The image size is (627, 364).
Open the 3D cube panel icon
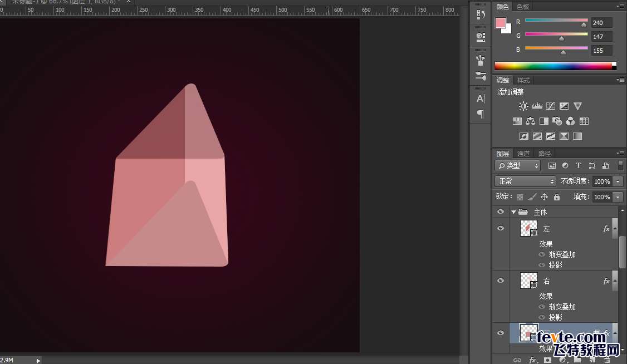coord(481,37)
